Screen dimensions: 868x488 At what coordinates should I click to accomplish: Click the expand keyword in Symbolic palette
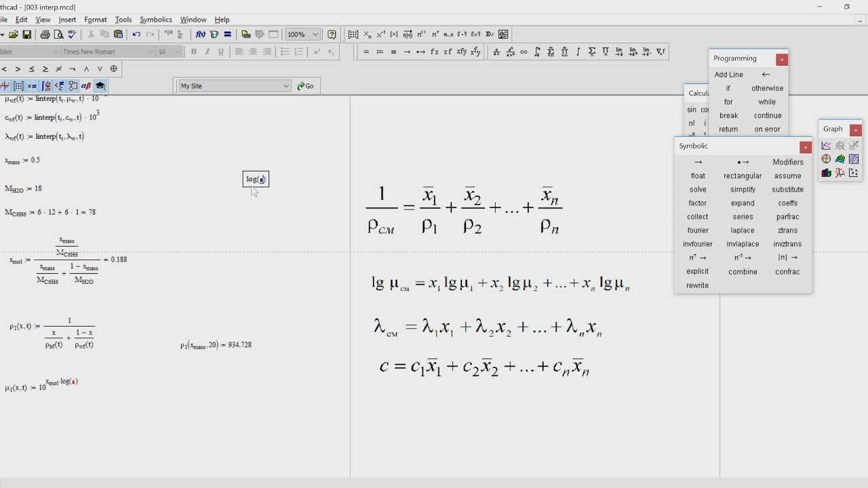[743, 203]
